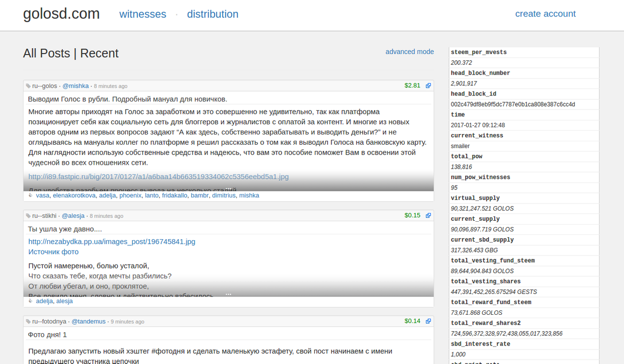Open the ru--fotodnya tag
Image resolution: width=624 pixels, height=364 pixels.
[49, 322]
